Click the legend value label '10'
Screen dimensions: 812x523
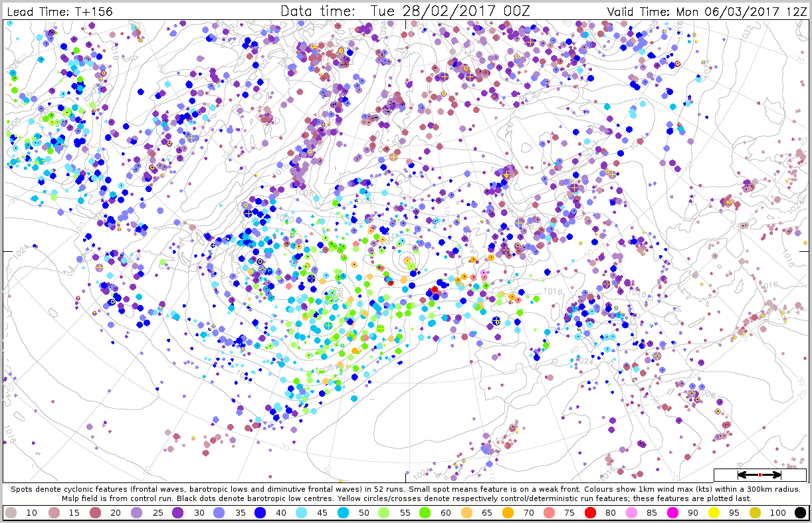[x=31, y=513]
